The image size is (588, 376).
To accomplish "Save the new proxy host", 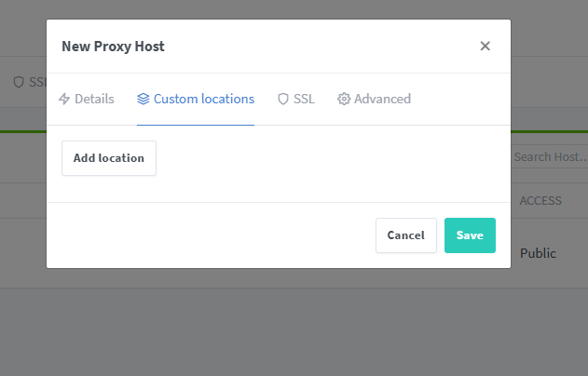I will tap(470, 235).
